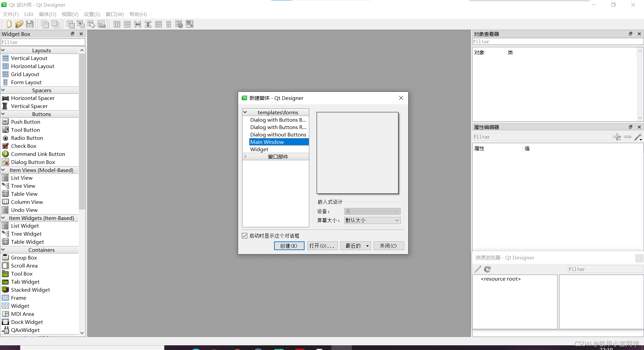The width and height of the screenshot is (644, 350).
Task: Click reload icon in resource browser
Action: point(487,269)
